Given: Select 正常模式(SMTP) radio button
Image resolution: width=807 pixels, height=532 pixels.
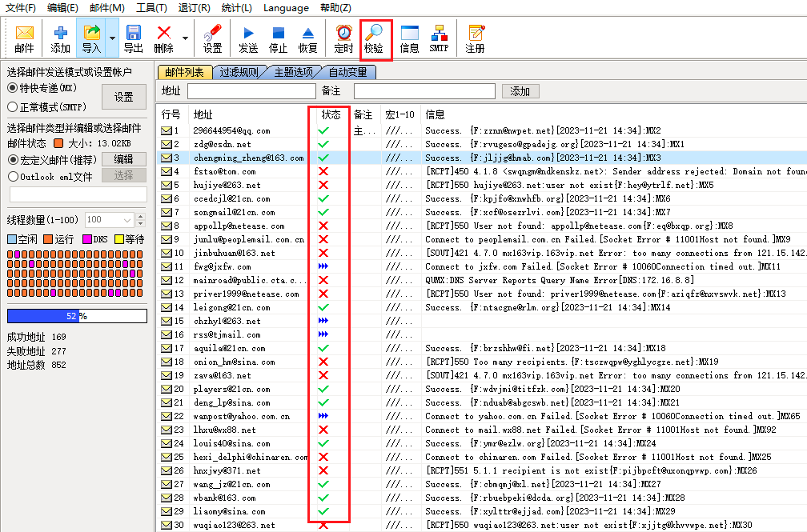Looking at the screenshot, I should click(x=13, y=106).
